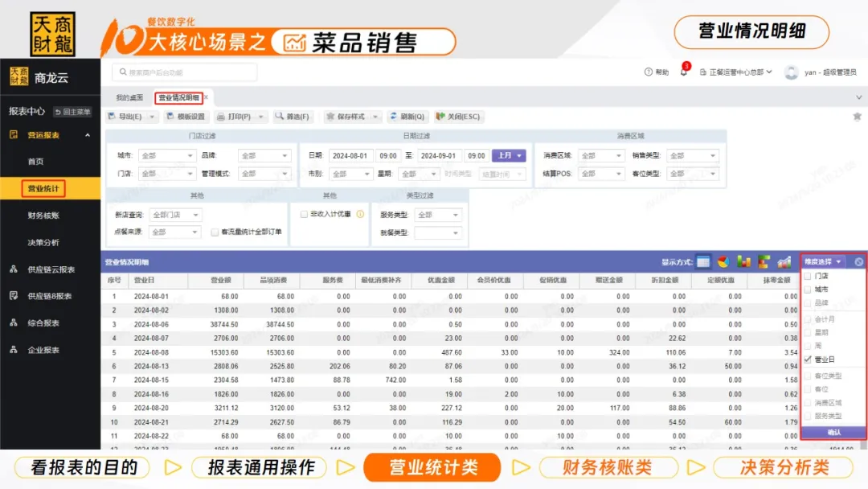The height and width of the screenshot is (489, 868).
Task: Toggle the 客流量统计全部订单 checkbox
Action: point(215,232)
